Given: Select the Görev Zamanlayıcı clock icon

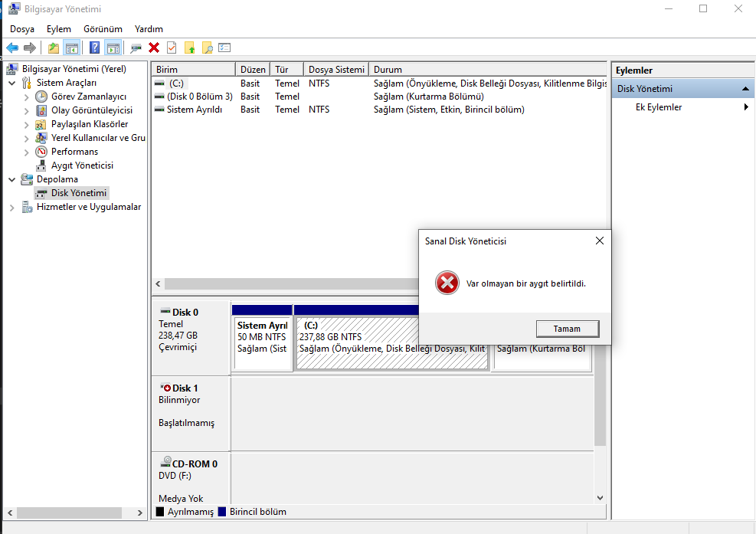Looking at the screenshot, I should 41,97.
